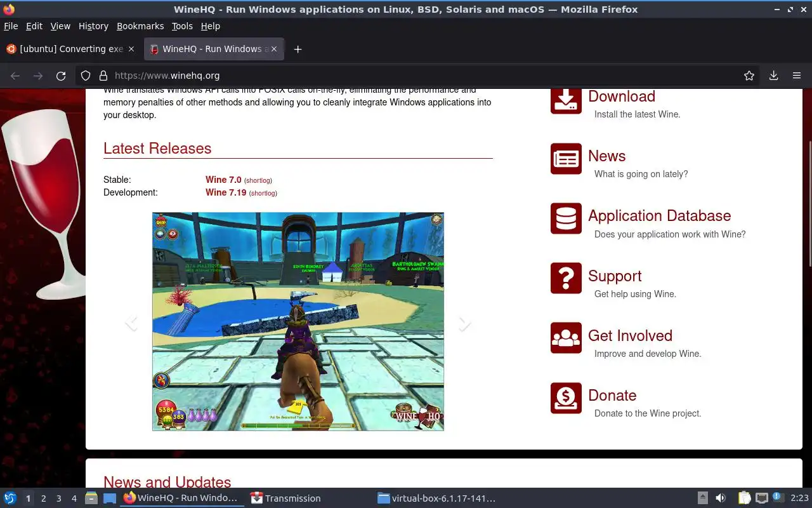The width and height of the screenshot is (812, 508).
Task: Open the volume control in the system tray
Action: click(x=721, y=498)
